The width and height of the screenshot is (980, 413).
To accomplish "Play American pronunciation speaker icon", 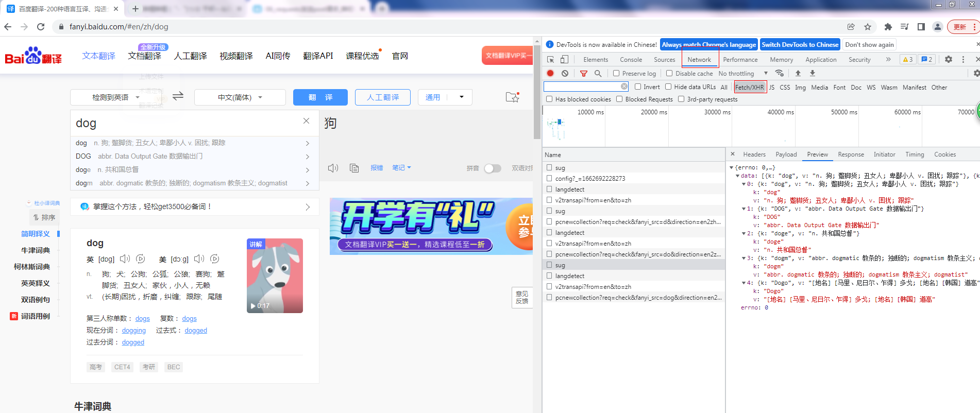I will click(x=199, y=259).
